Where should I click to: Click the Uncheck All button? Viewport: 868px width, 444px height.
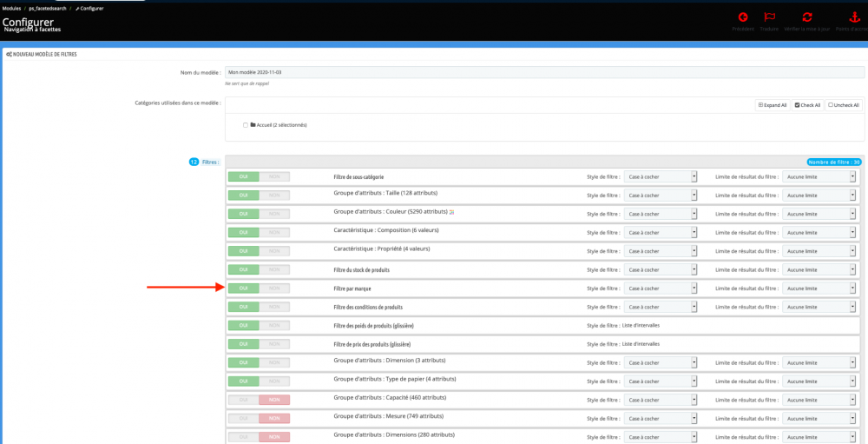pyautogui.click(x=844, y=105)
